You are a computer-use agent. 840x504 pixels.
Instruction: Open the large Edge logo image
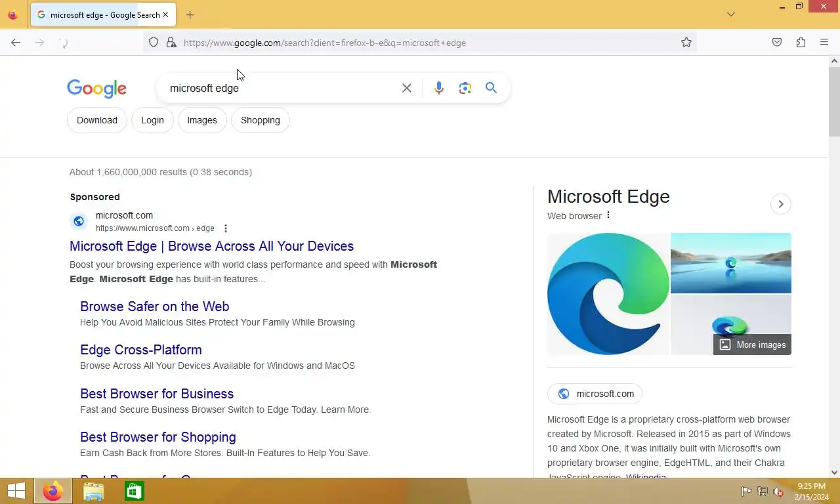point(608,294)
